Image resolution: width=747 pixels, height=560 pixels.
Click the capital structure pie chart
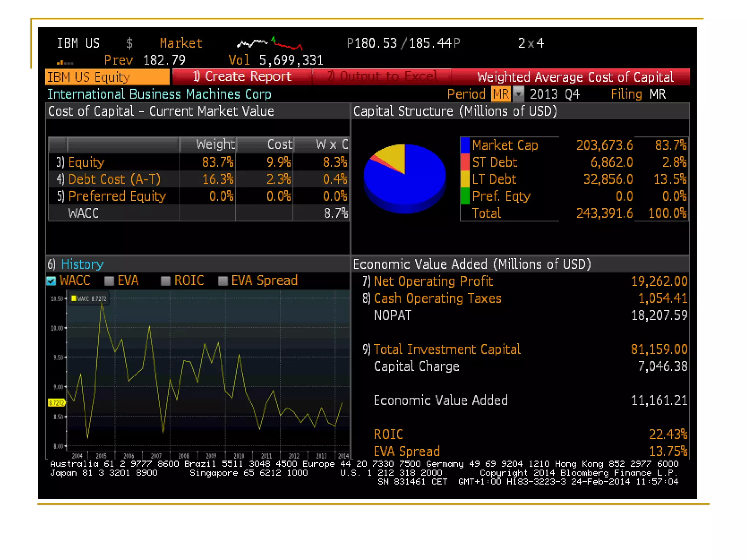click(x=404, y=178)
